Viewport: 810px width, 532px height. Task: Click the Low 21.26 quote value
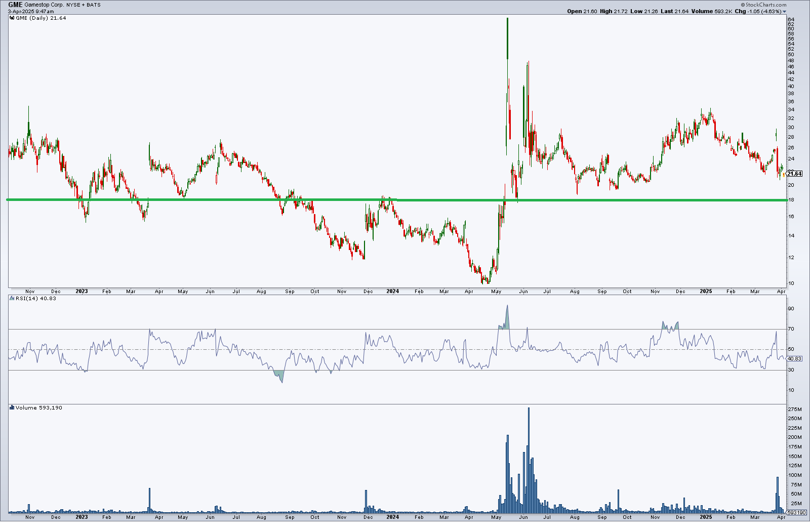click(x=644, y=11)
